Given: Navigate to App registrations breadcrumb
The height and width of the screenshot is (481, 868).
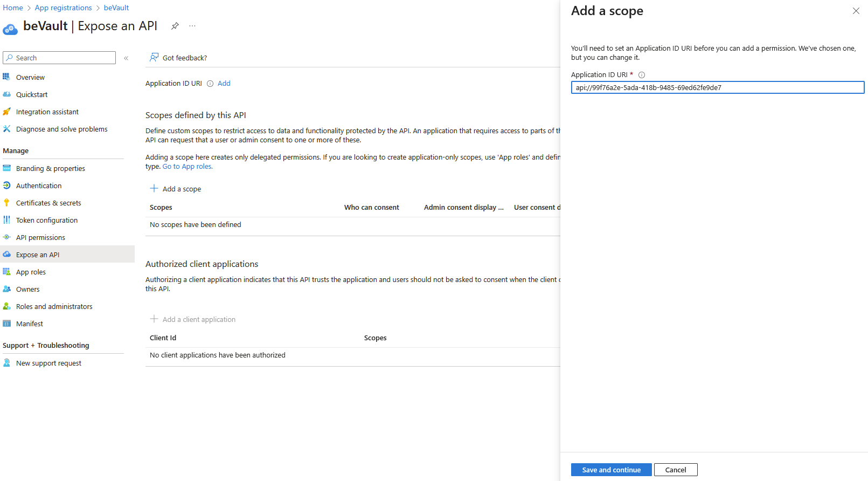Looking at the screenshot, I should click(64, 8).
